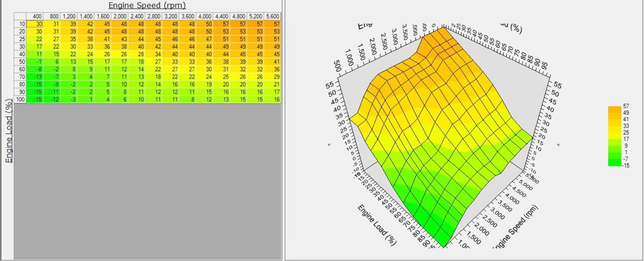Select the 1,600 rpm column header
The image size is (644, 261).
[103, 17]
